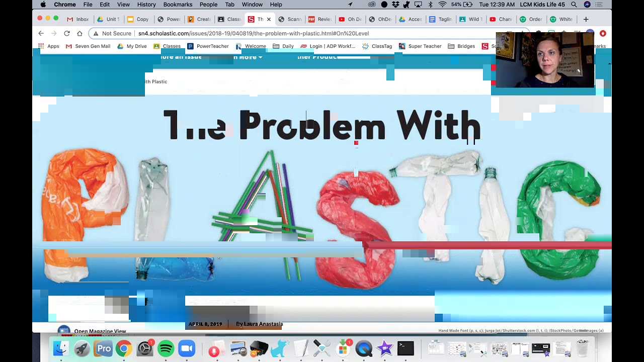This screenshot has width=644, height=362.
Task: Open Terminal in the Dock
Action: (x=406, y=348)
